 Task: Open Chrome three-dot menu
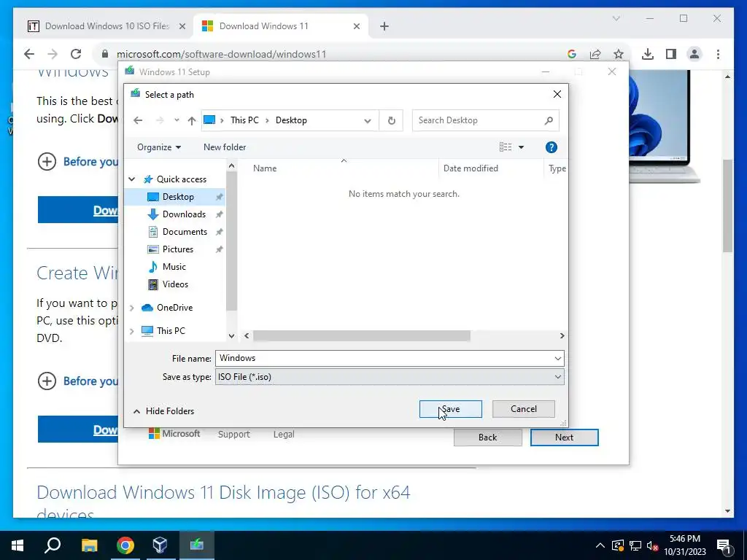[x=718, y=54]
